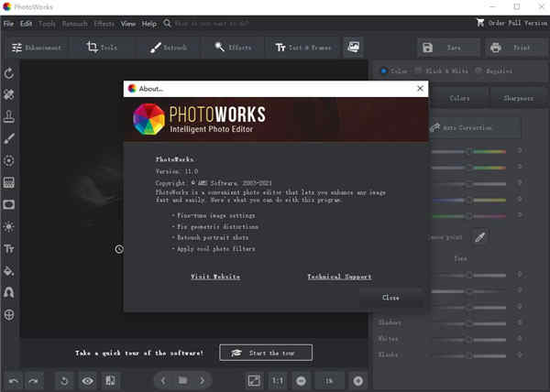The image size is (550, 392).
Task: Switch to the Colors tab
Action: [x=459, y=98]
